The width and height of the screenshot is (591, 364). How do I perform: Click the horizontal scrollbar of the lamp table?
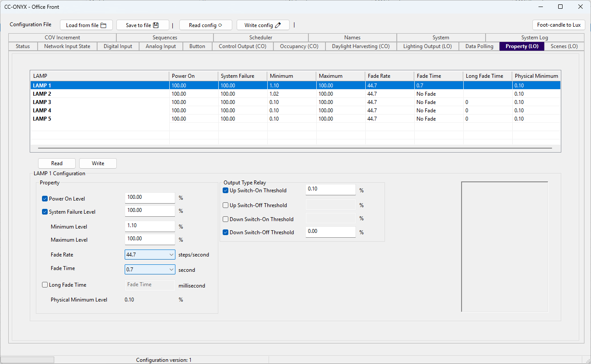pos(295,149)
